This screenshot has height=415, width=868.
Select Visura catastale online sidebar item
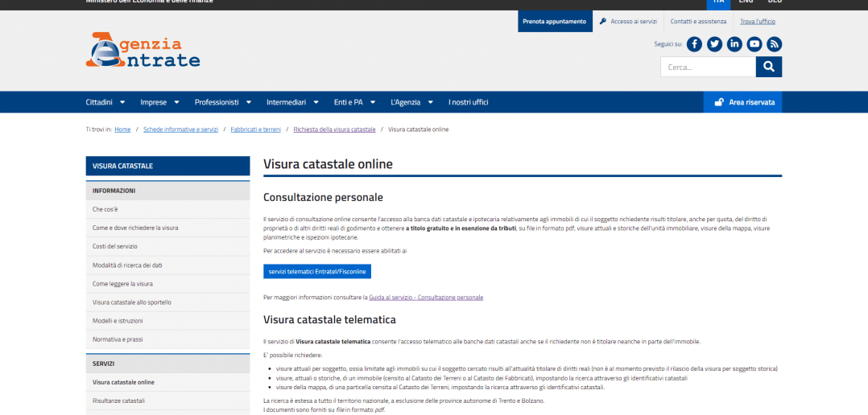pos(167,382)
